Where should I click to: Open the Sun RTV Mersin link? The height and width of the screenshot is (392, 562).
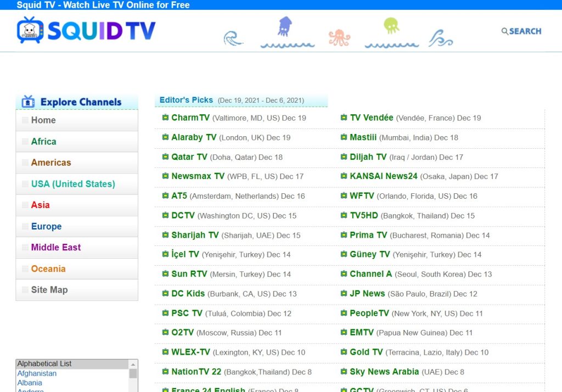[x=189, y=274]
